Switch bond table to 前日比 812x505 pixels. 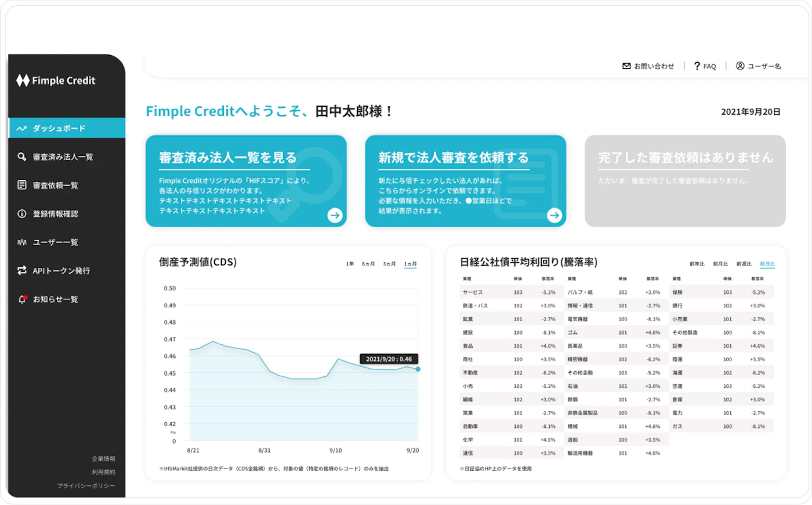767,264
